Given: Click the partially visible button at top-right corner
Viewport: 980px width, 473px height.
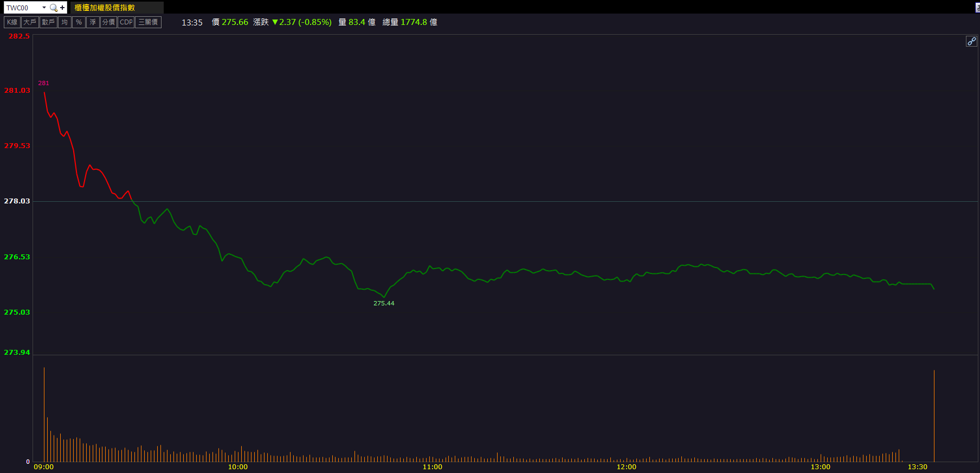Looking at the screenshot, I should coord(977,8).
